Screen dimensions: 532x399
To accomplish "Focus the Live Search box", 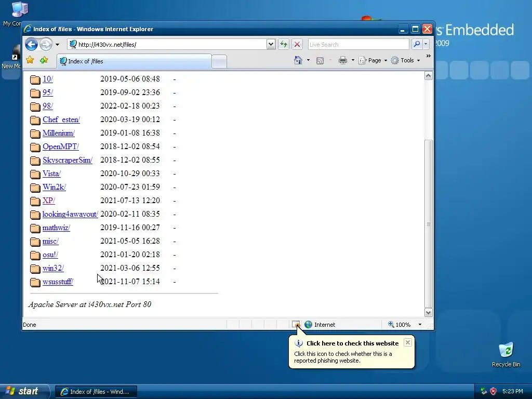I will (358, 45).
